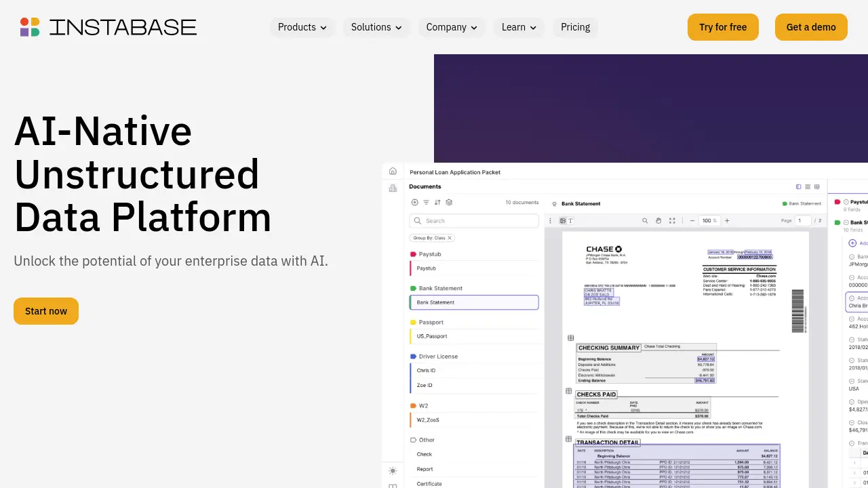Select the hand pan tool
868x488 pixels.
click(x=658, y=220)
